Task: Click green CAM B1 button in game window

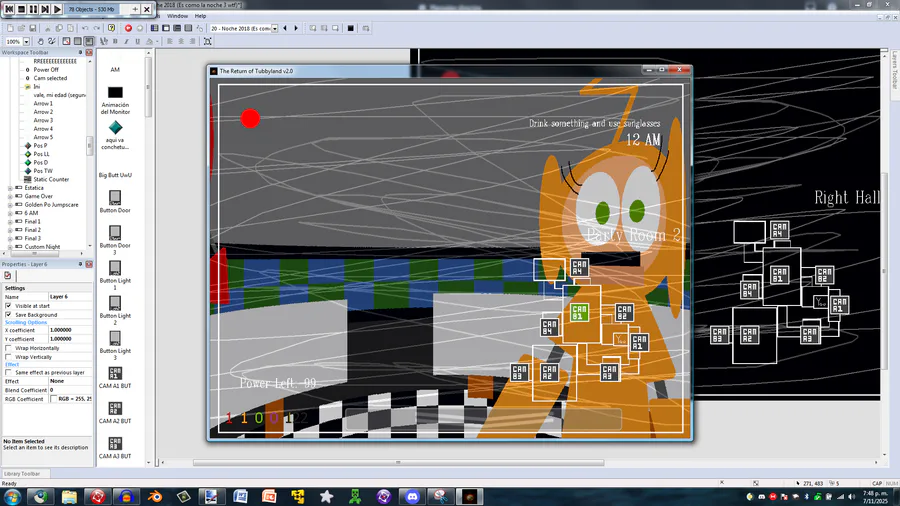Action: pos(579,313)
